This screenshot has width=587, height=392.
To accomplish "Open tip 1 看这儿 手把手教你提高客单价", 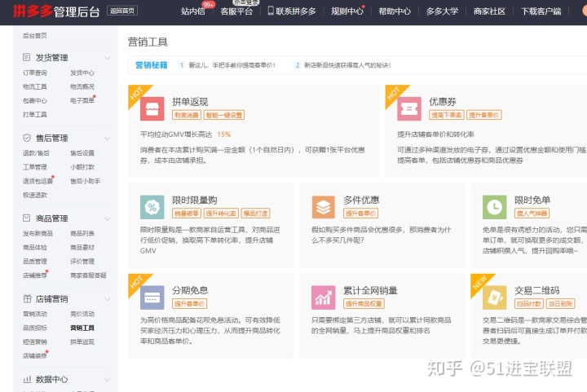I will coord(232,65).
